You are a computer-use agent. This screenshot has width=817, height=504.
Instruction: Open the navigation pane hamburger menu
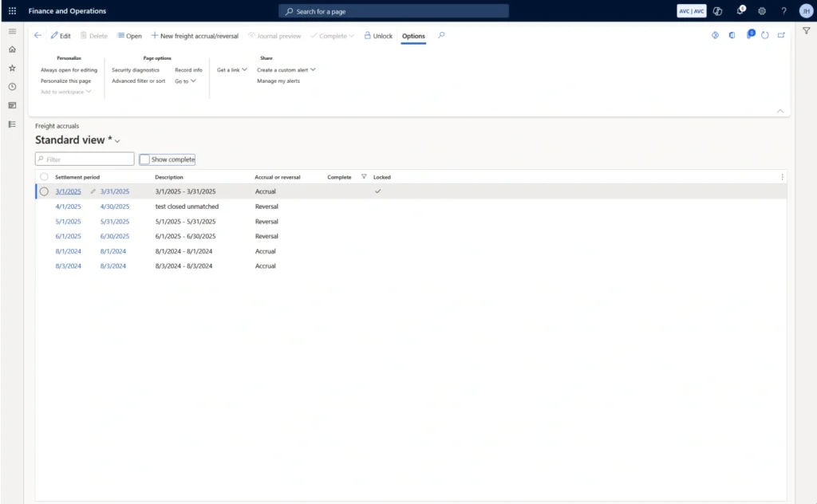pyautogui.click(x=12, y=31)
